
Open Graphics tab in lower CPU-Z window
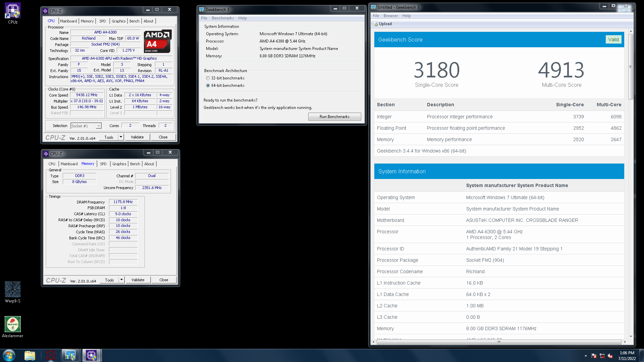119,164
